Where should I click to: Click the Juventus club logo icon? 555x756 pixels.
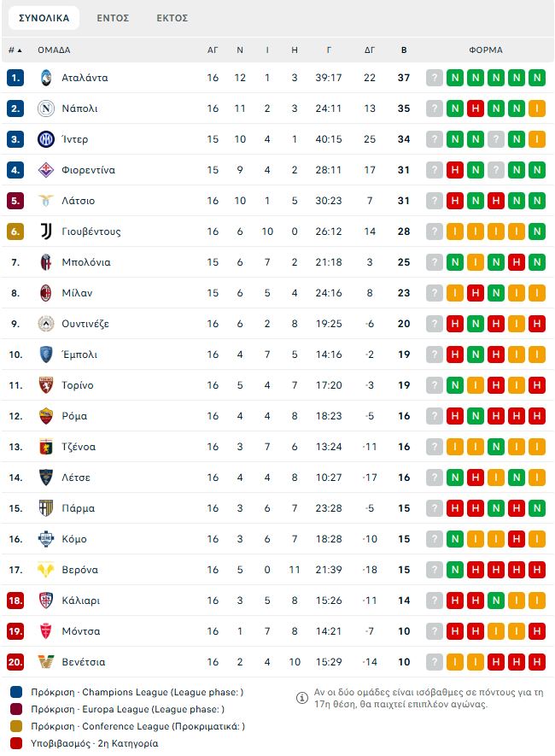[46, 231]
